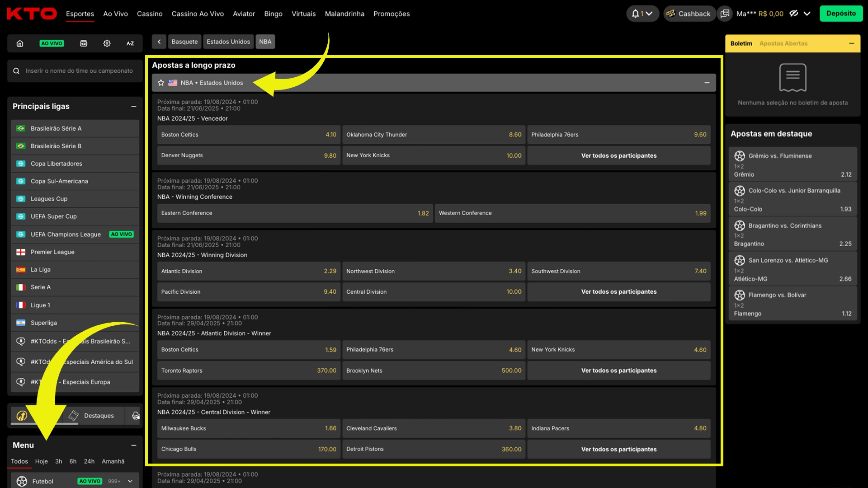
Task: Open the Aviator menu item
Action: (244, 14)
